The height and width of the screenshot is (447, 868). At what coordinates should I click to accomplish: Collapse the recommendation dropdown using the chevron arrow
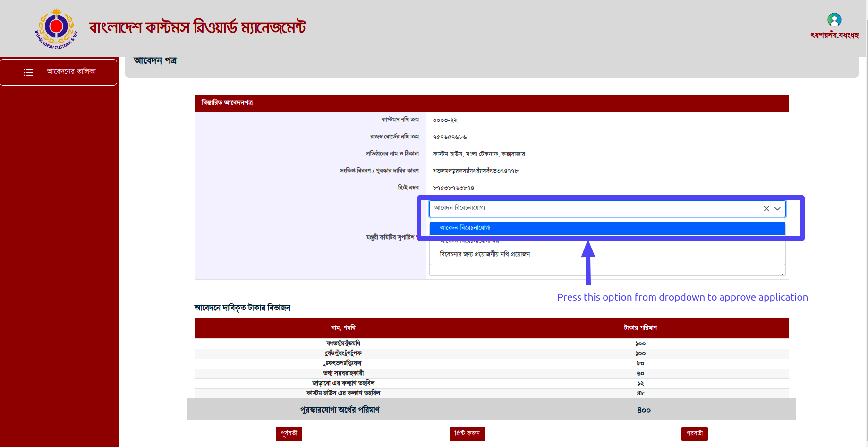777,209
